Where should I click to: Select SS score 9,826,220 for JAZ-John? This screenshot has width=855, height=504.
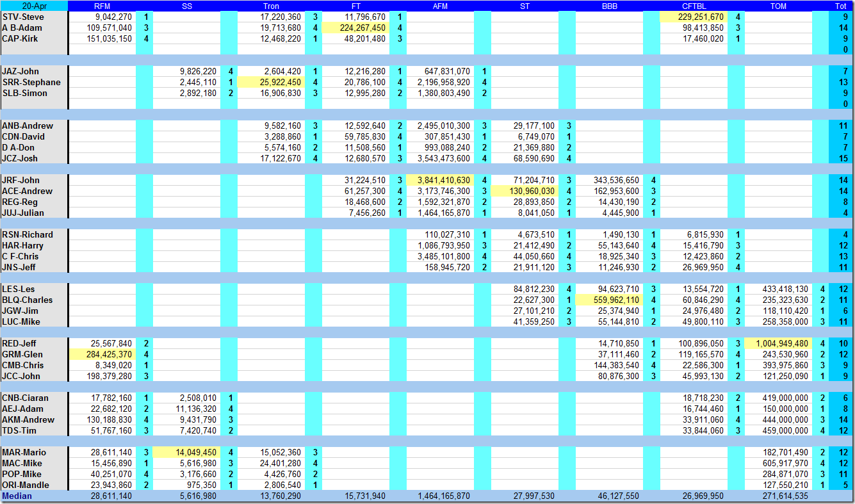click(x=186, y=71)
